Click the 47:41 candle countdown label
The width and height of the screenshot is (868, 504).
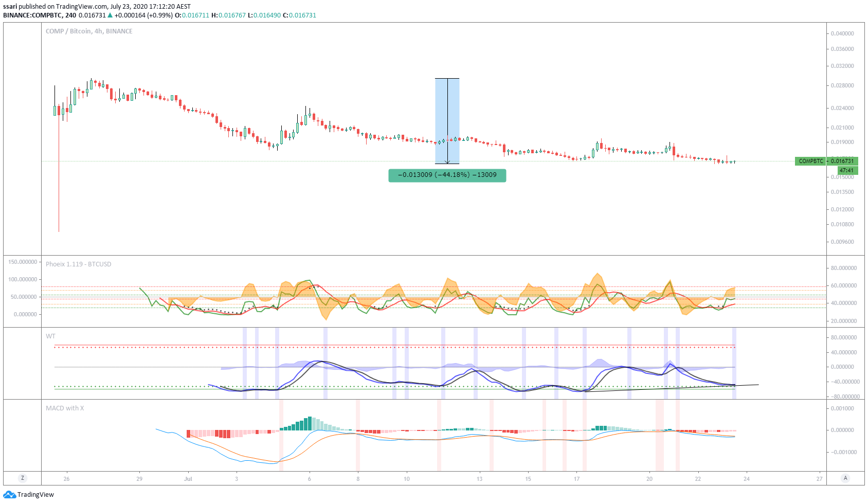(846, 170)
